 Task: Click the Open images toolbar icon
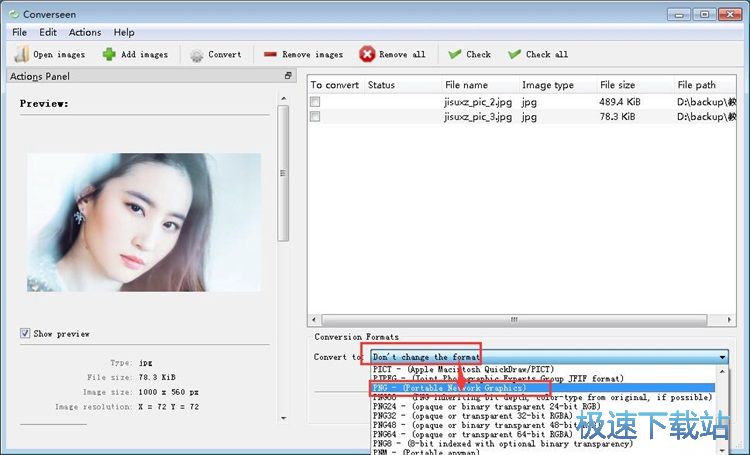point(21,54)
